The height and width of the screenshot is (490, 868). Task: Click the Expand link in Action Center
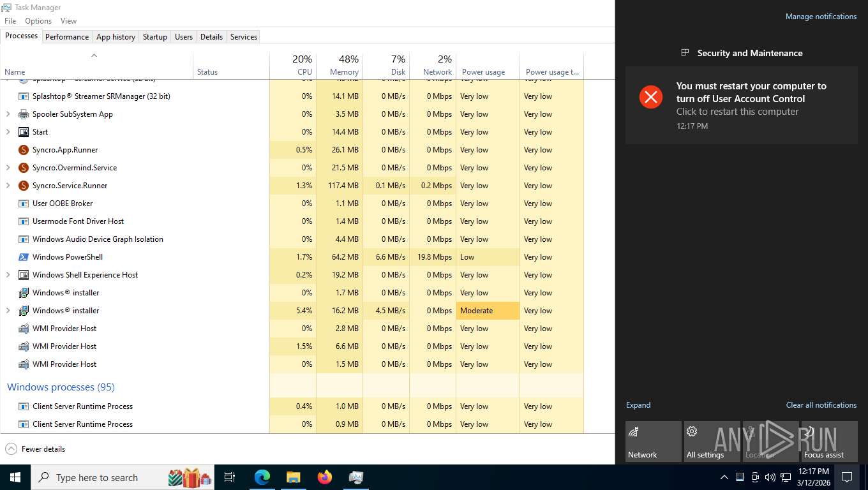point(638,405)
